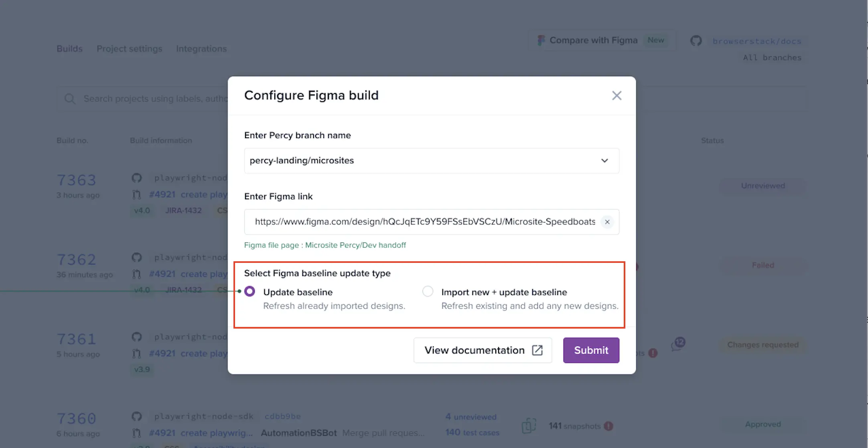Viewport: 868px width, 448px height.
Task: Open the Microsite Percy/Dev handoff Figma file link
Action: (x=355, y=245)
